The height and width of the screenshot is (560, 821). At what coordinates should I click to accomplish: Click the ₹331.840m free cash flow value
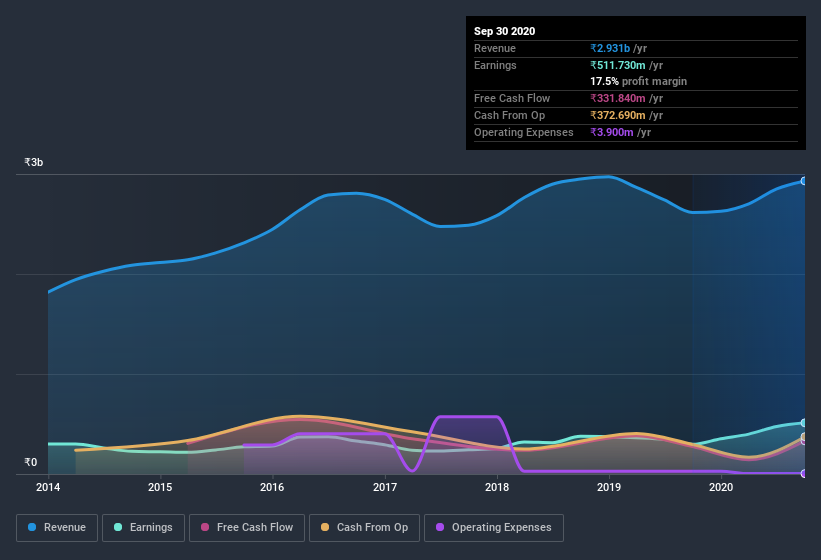tap(618, 98)
